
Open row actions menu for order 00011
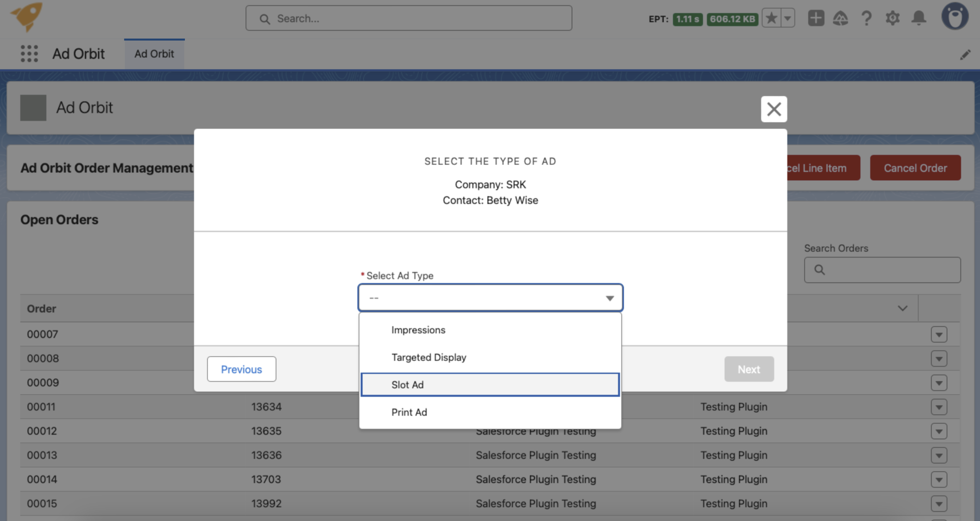pos(939,407)
